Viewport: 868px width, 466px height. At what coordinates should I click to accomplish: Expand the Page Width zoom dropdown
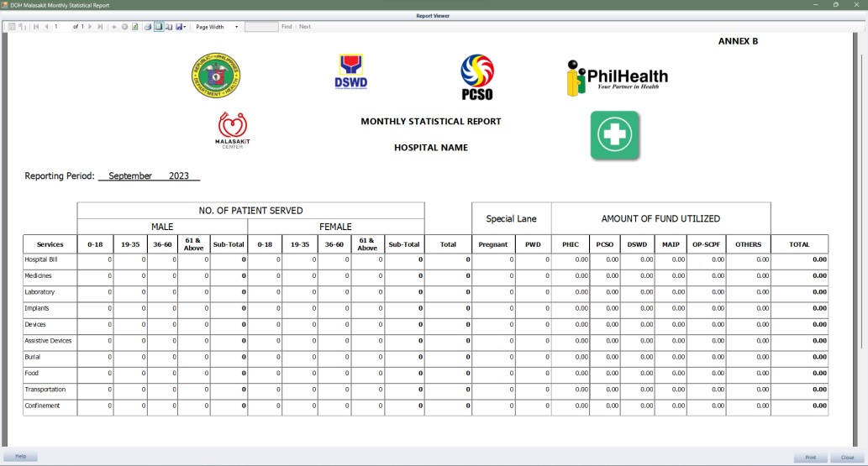(236, 27)
